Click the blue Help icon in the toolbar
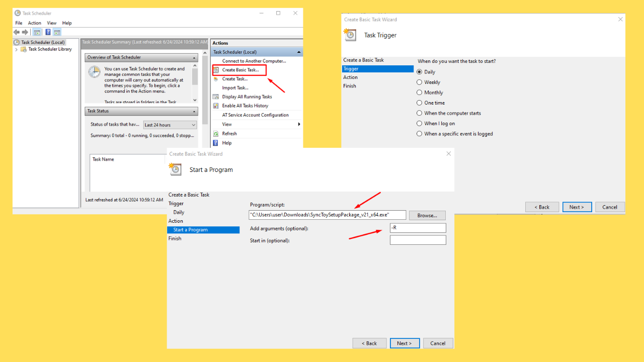The width and height of the screenshot is (644, 362). pyautogui.click(x=48, y=32)
